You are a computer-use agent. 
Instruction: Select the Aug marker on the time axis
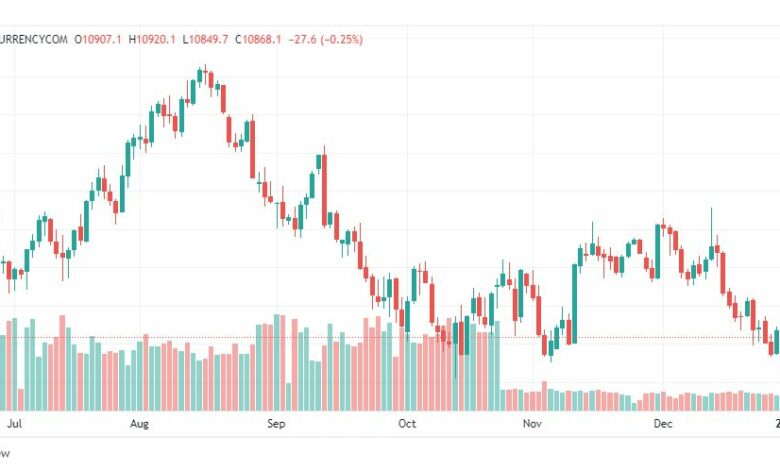coord(139,424)
